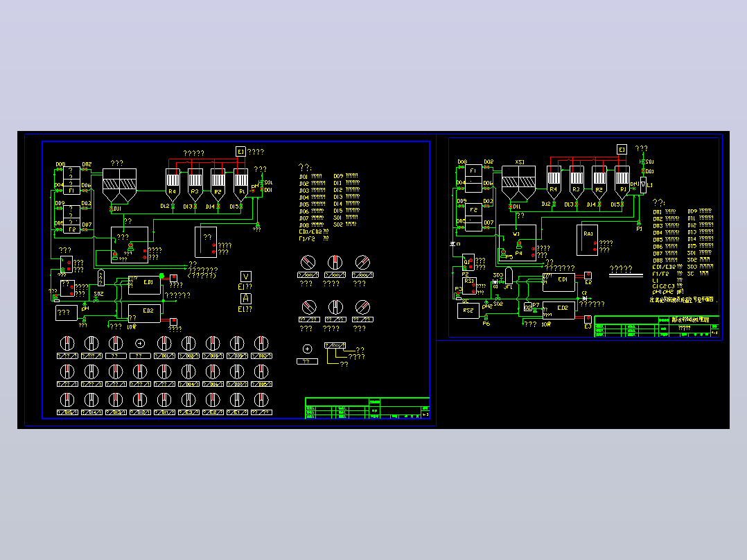
Task: Click the pH1 pH2 legend row
Action: (668, 292)
